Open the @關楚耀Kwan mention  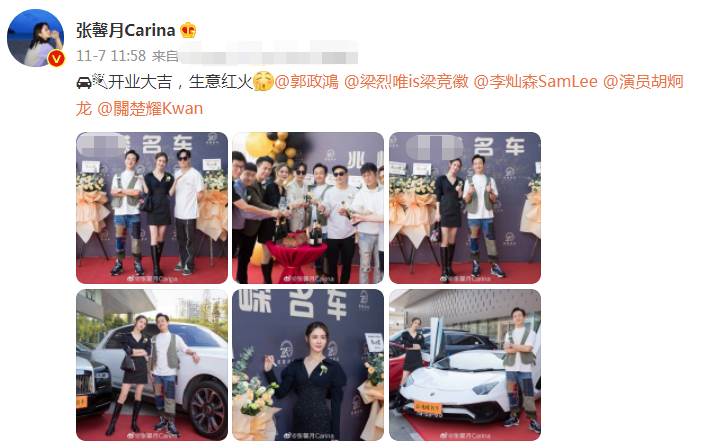(150, 109)
